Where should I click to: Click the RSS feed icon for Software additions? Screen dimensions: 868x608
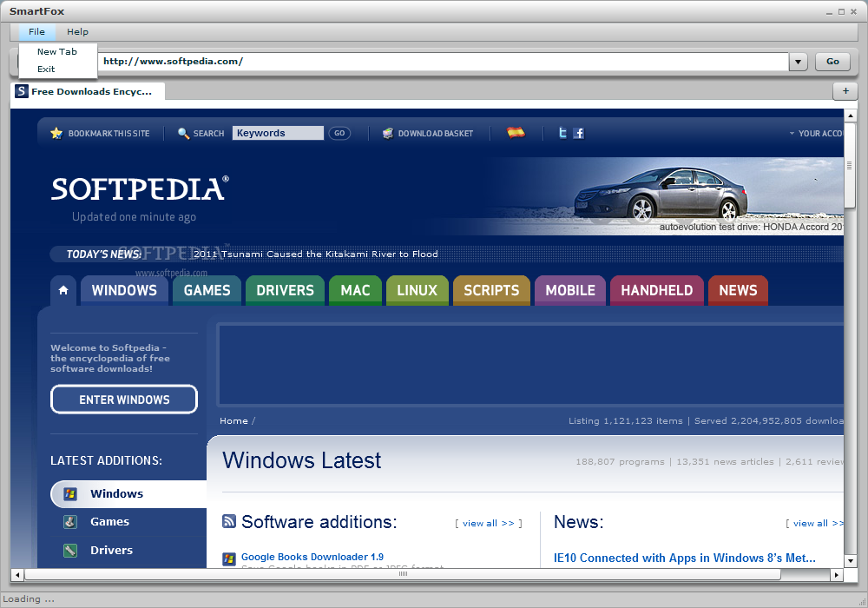click(228, 521)
